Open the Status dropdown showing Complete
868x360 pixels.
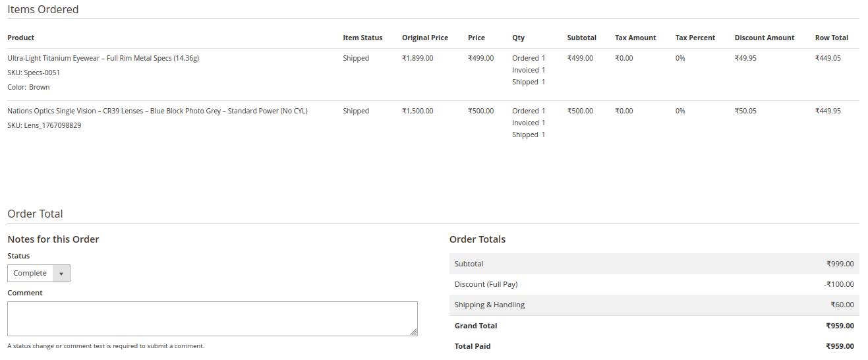click(39, 273)
